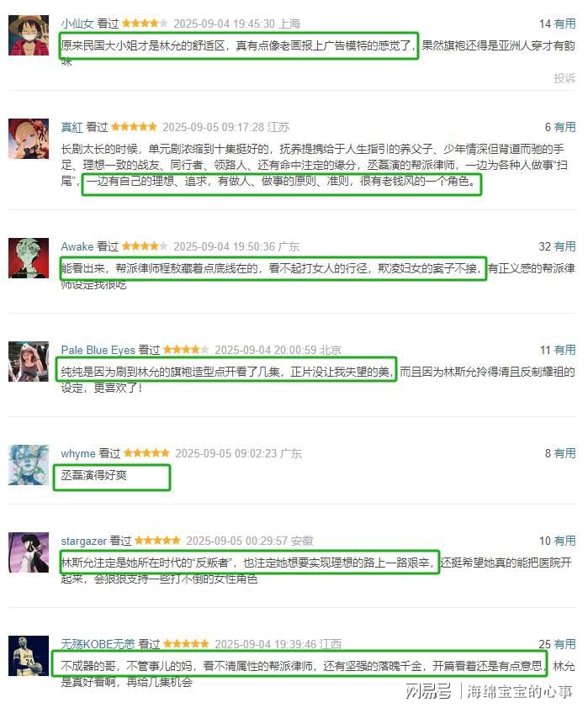Open 无殇KOBE无恙 username link
Screen dimensions: 588x708
coord(98,644)
